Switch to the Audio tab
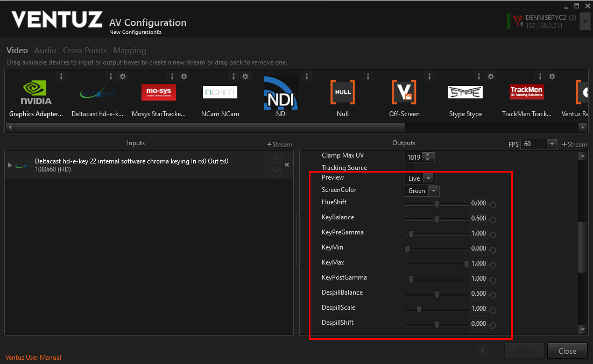The image size is (593, 364). (45, 51)
